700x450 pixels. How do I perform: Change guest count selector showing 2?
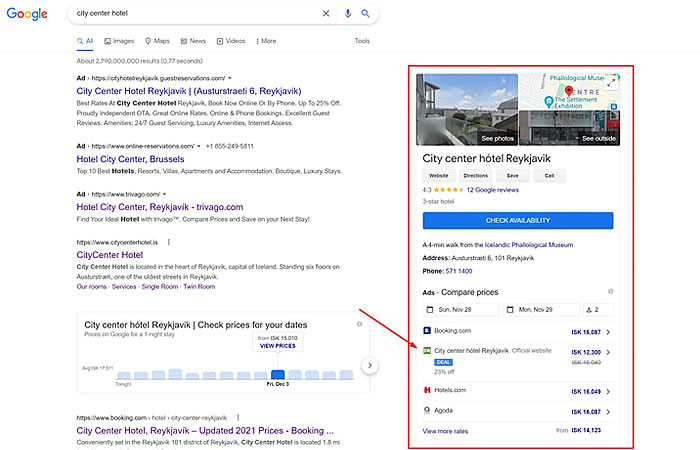598,309
